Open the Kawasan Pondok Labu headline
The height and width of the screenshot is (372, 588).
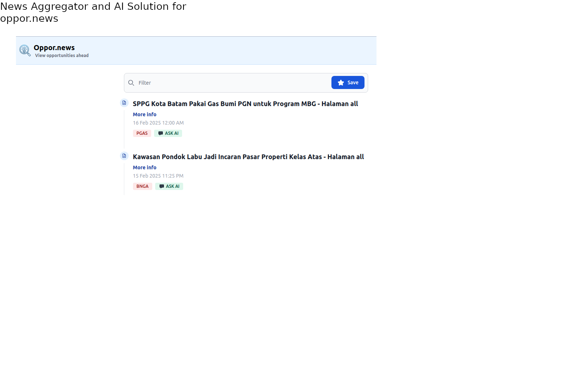tap(248, 157)
